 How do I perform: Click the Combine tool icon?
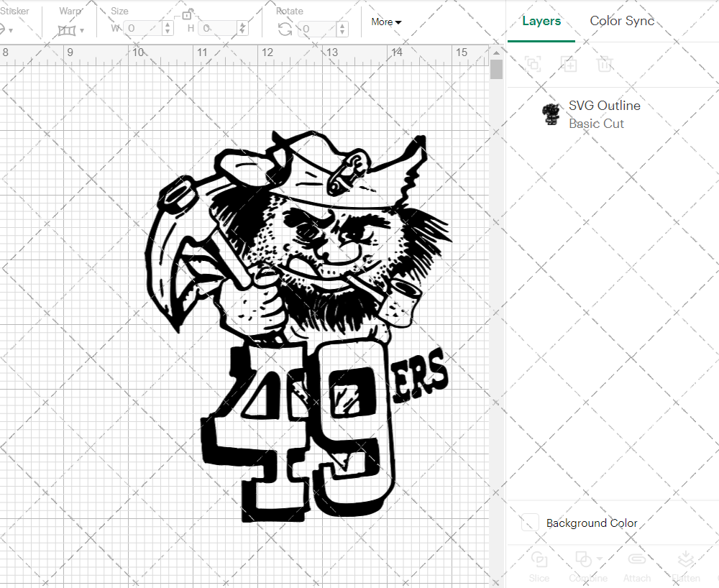point(584,560)
